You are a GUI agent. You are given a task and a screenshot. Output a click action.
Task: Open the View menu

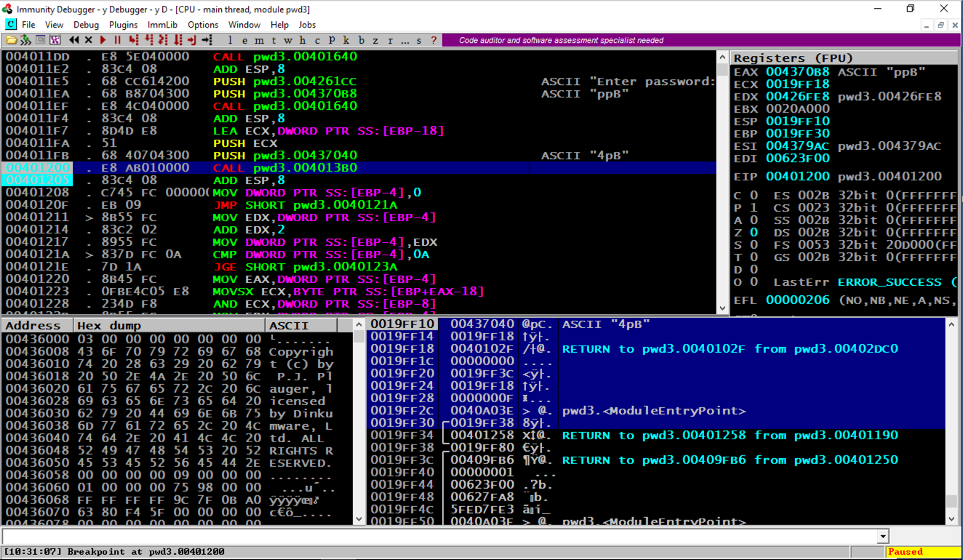55,25
